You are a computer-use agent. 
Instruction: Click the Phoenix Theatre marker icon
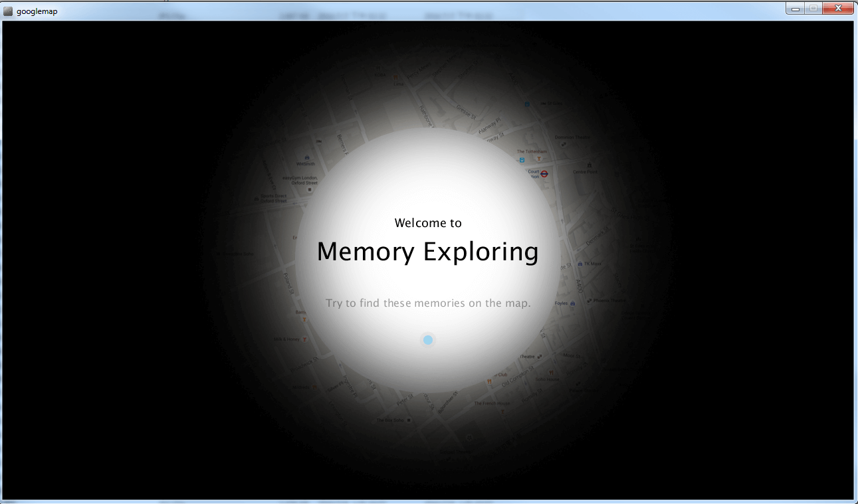[x=588, y=300]
